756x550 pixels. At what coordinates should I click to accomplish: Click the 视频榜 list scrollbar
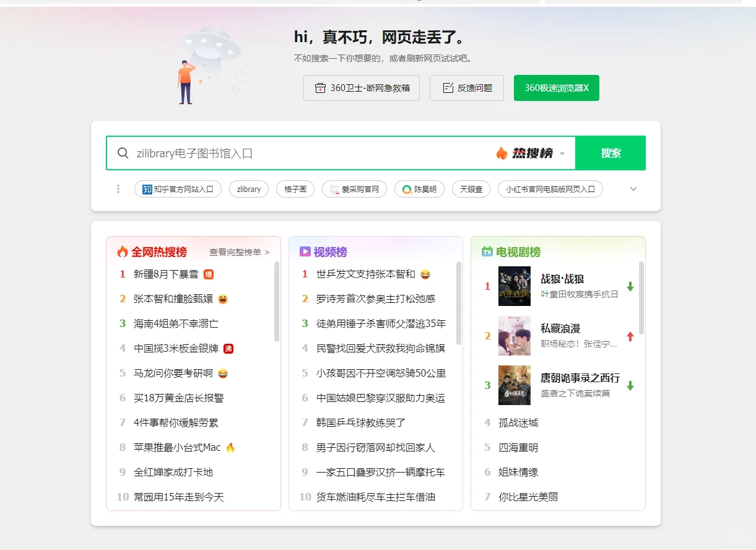[x=459, y=302]
